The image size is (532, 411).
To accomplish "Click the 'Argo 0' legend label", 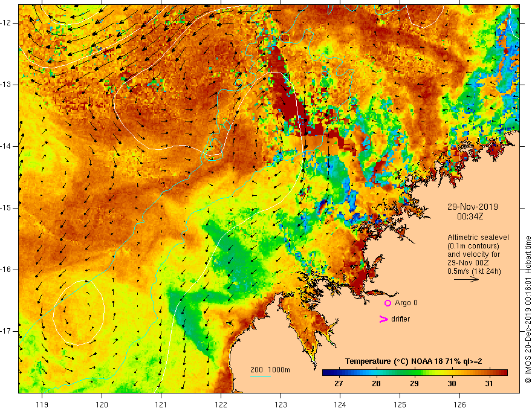I will (x=406, y=303).
